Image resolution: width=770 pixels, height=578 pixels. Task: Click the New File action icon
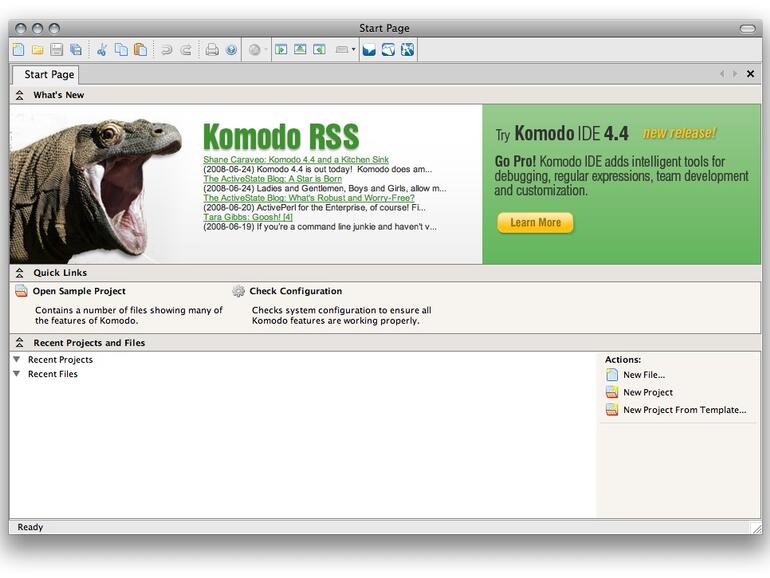pyautogui.click(x=612, y=375)
